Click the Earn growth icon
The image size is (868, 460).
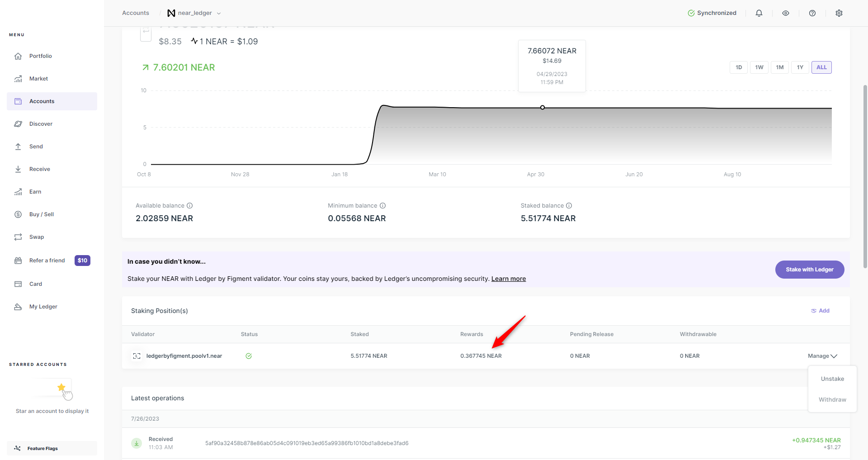point(18,192)
